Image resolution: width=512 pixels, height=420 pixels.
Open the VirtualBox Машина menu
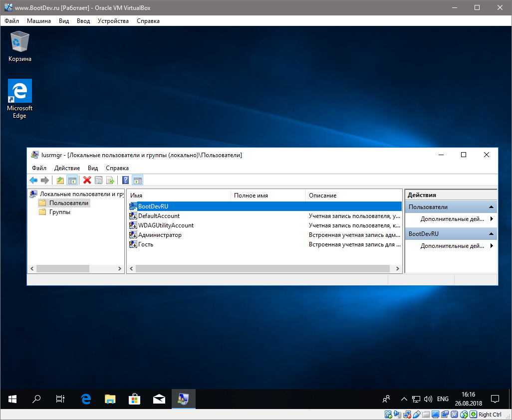point(39,21)
